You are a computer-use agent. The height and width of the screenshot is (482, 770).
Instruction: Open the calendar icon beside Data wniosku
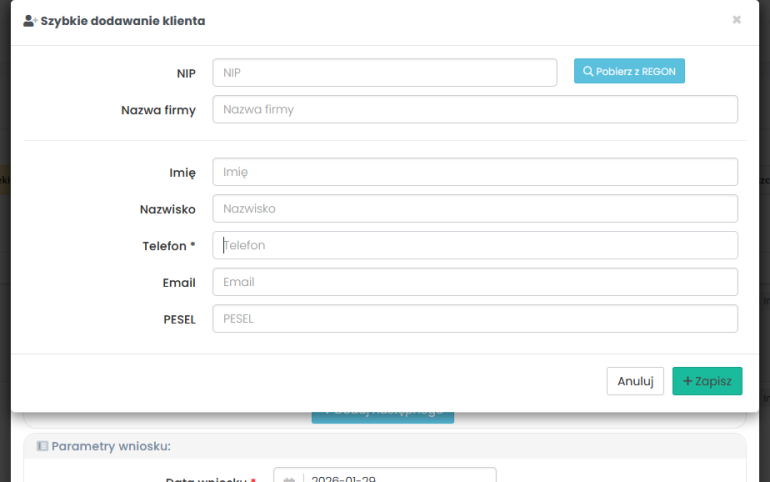[x=288, y=478]
